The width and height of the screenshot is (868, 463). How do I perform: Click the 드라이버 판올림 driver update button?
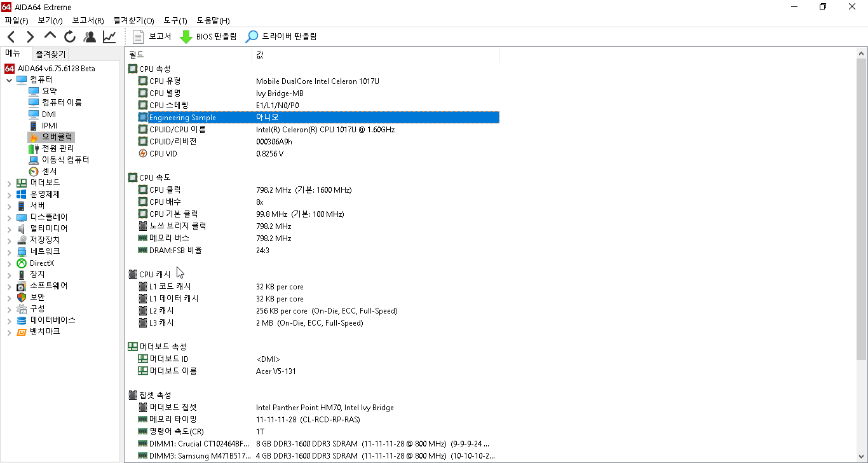pos(281,37)
